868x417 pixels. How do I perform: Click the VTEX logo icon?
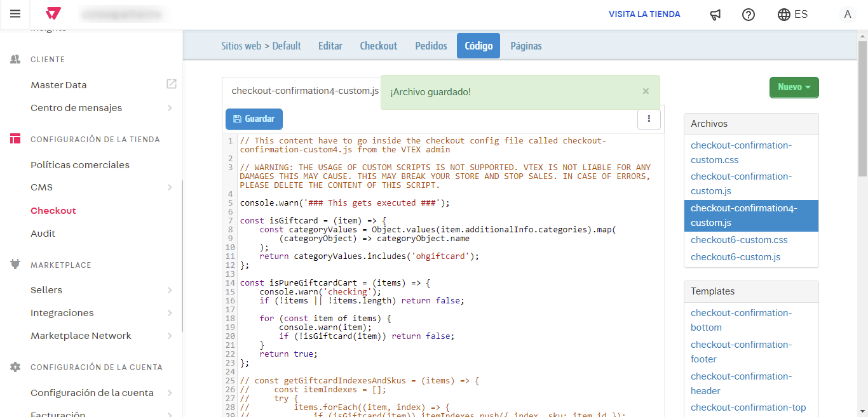pos(54,14)
